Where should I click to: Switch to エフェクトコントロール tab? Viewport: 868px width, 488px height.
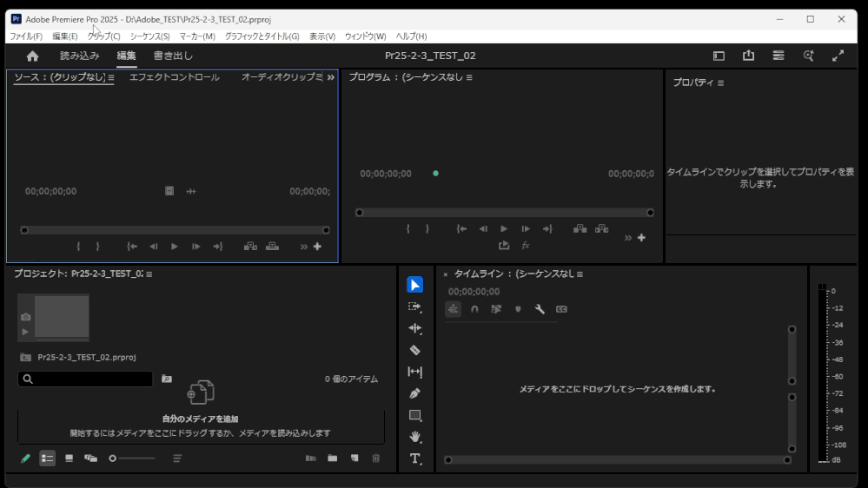coord(175,77)
